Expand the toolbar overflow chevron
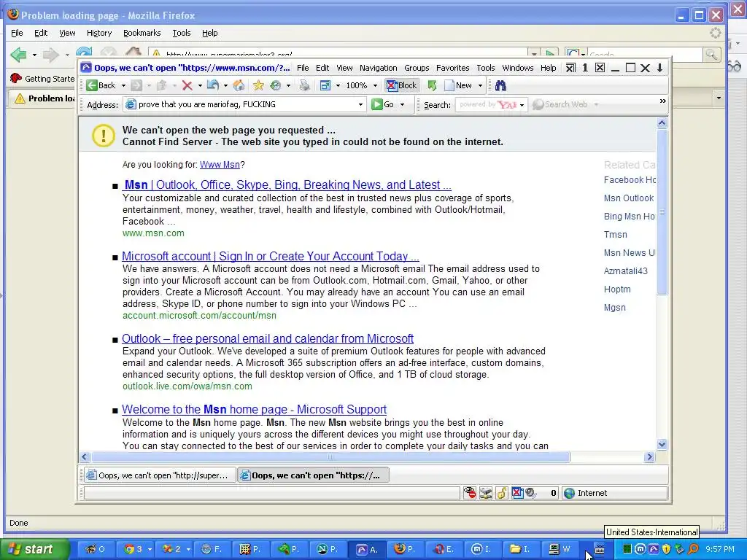Screen dimensions: 747x560 (662, 101)
